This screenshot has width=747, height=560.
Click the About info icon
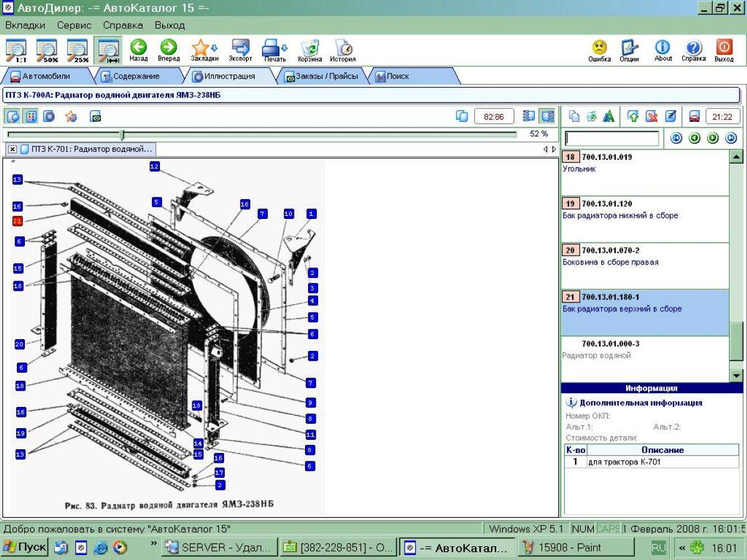pos(663,50)
